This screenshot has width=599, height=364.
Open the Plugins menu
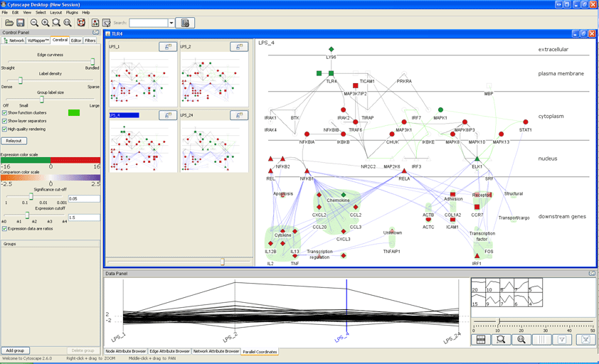click(x=72, y=12)
